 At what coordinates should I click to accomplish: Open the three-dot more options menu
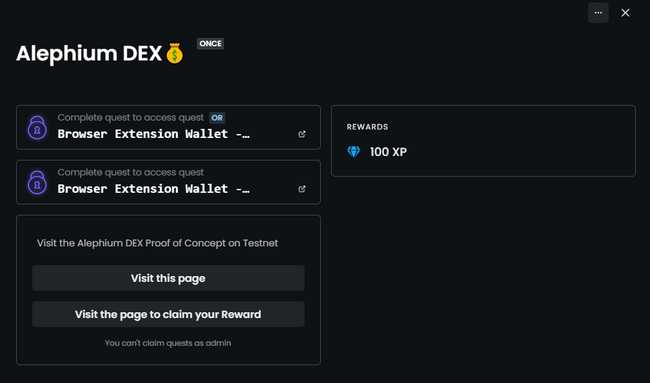coord(598,13)
